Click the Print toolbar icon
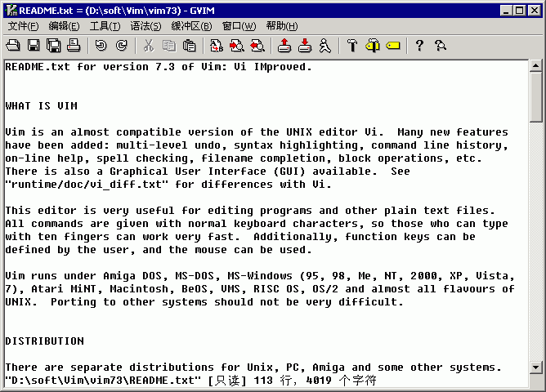Viewport: 546px width, 392px height. point(74,46)
